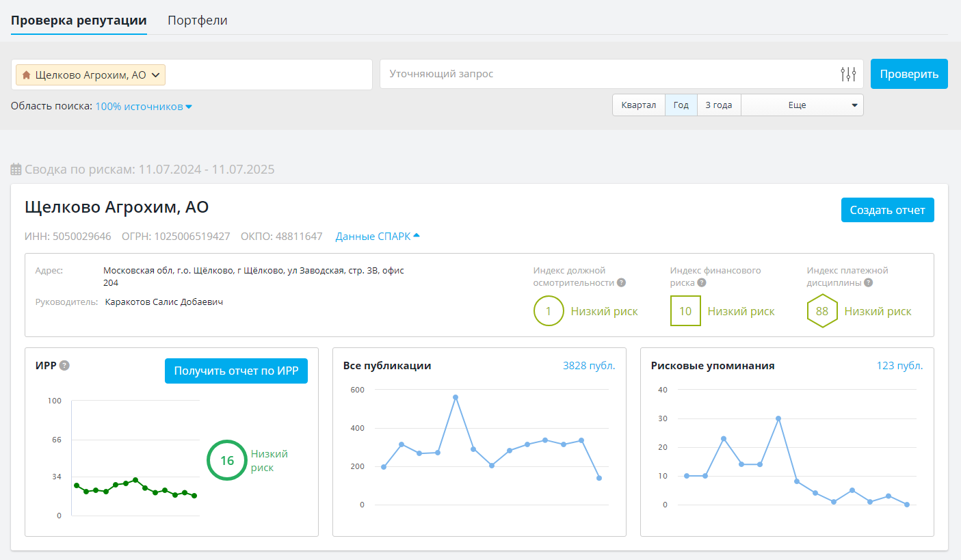Select the 3 года period
The image size is (961, 560).
pyautogui.click(x=719, y=105)
